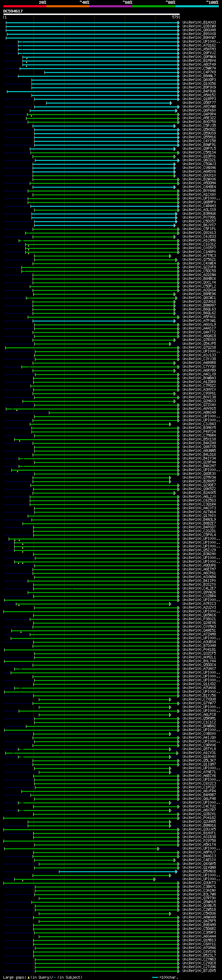
Task: Click the cyan alignment bar of UniRef100_Q5EF77
Action: point(109,103)
